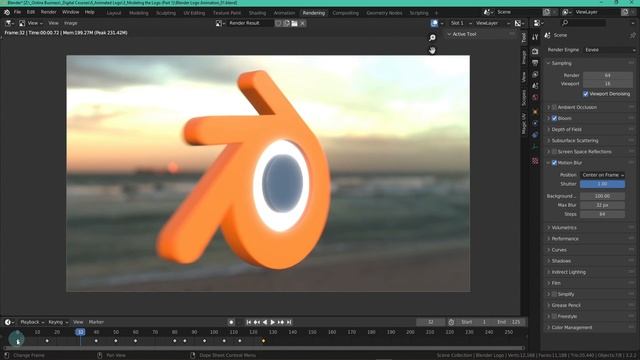Open the Render Engine dropdown
640x360 pixels.
[609, 50]
